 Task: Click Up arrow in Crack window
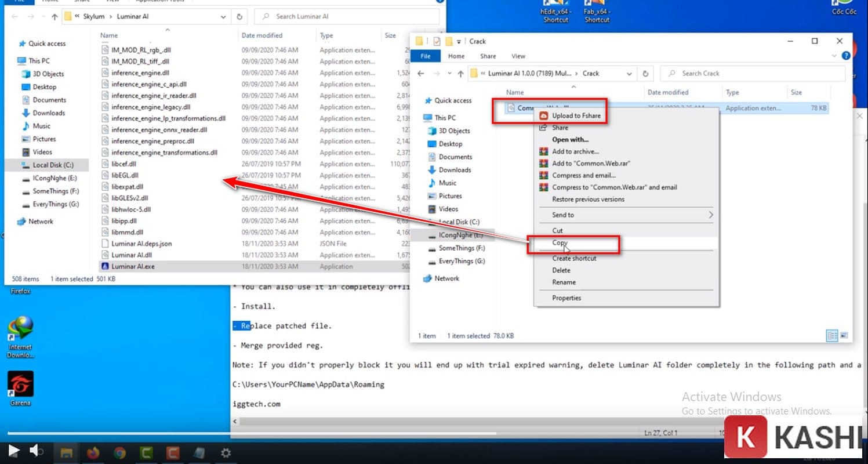click(x=460, y=74)
